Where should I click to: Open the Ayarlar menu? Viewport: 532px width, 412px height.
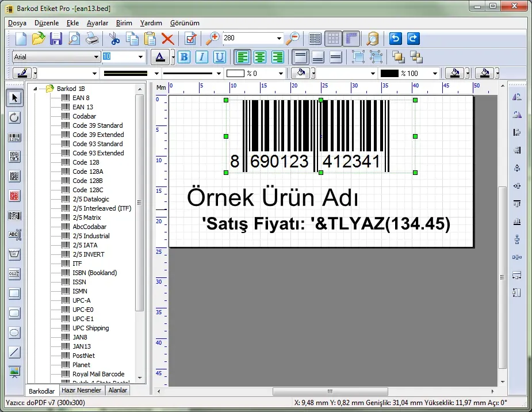tap(97, 23)
